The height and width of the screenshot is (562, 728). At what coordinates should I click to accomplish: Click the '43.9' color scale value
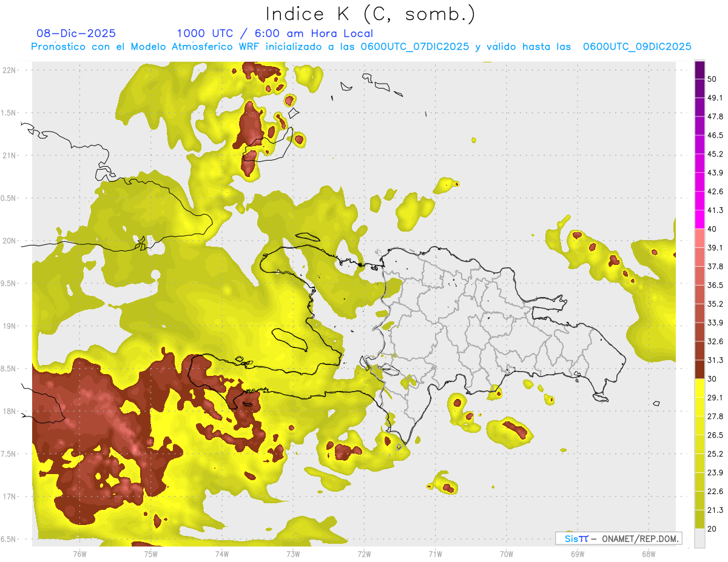[715, 173]
